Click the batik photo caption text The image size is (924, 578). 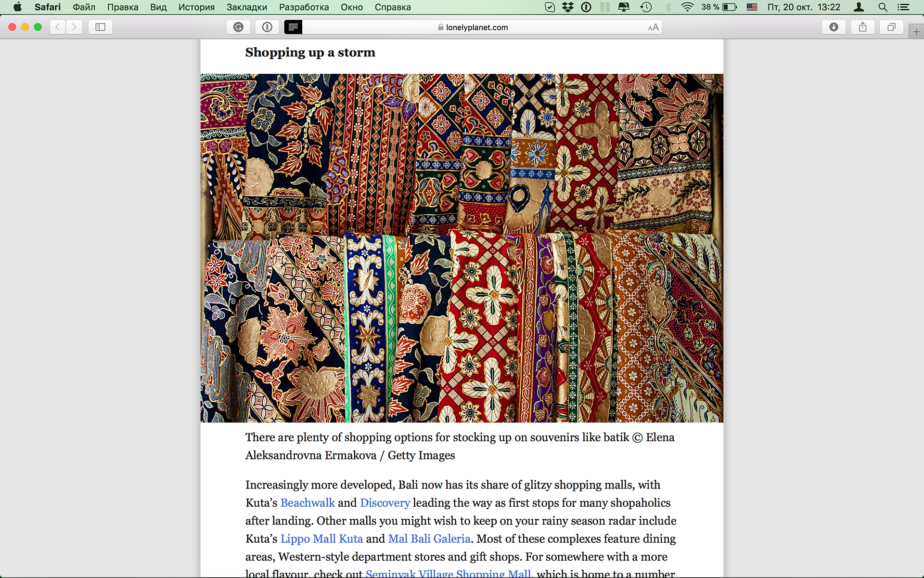coord(460,446)
